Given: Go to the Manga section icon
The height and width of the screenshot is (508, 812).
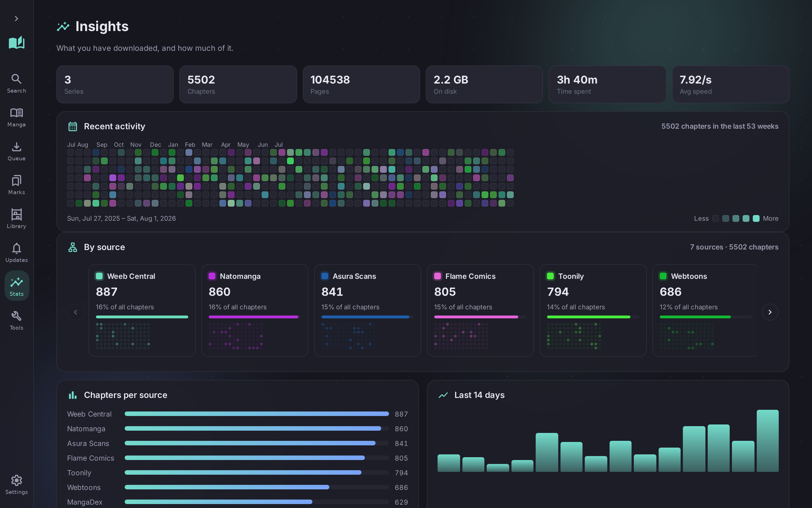Looking at the screenshot, I should click(16, 113).
